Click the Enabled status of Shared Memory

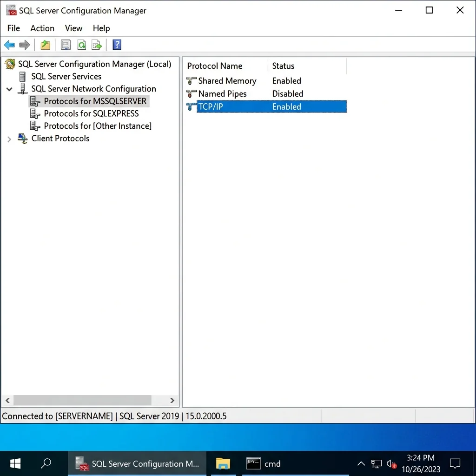(x=286, y=81)
